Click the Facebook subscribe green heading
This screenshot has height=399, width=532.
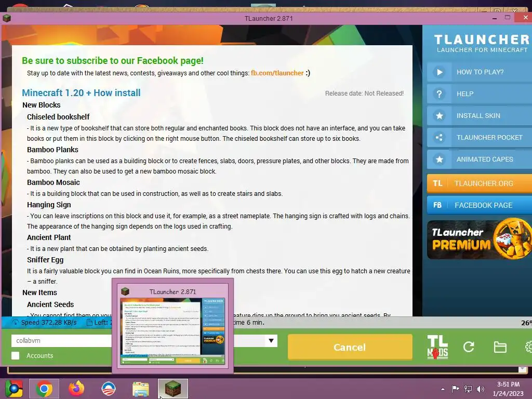coord(113,61)
